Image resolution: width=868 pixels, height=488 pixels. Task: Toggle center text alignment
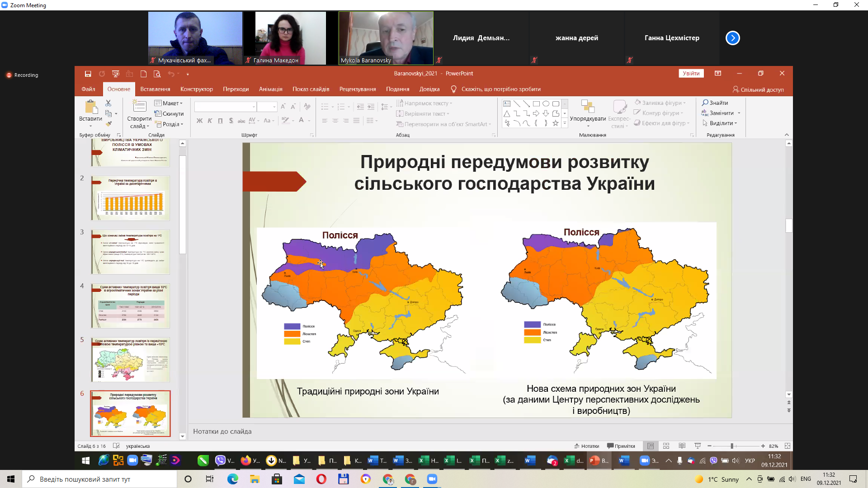click(x=335, y=121)
